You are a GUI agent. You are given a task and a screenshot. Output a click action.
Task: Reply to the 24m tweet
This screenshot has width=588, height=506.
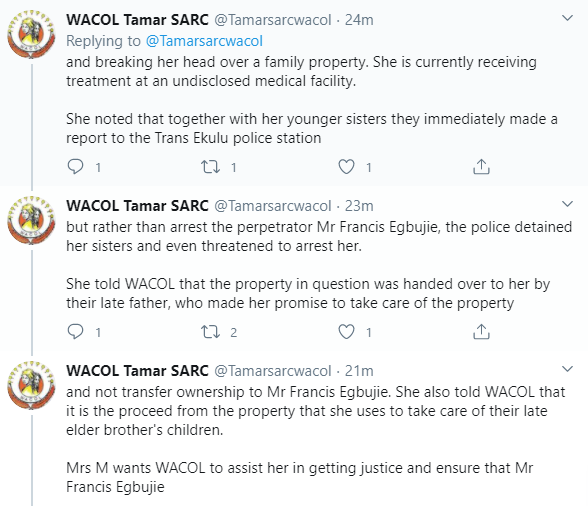coord(75,167)
